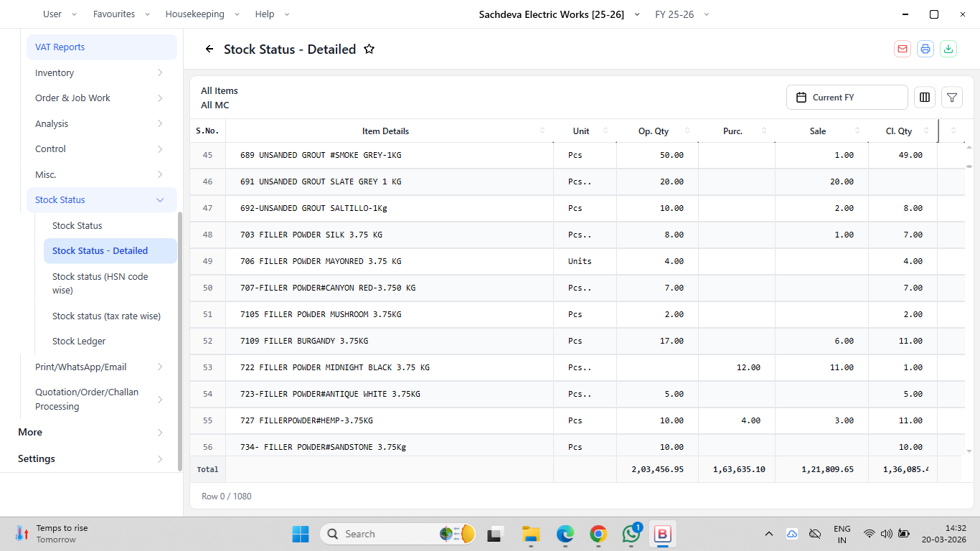
Task: Collapse the Stock Status sidebar section
Action: coord(102,200)
